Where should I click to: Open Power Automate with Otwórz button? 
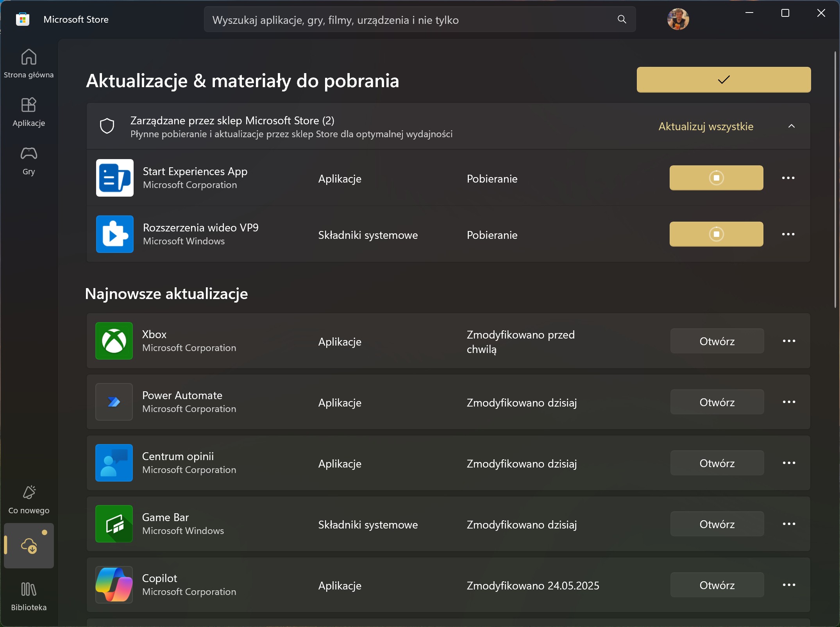click(x=717, y=402)
